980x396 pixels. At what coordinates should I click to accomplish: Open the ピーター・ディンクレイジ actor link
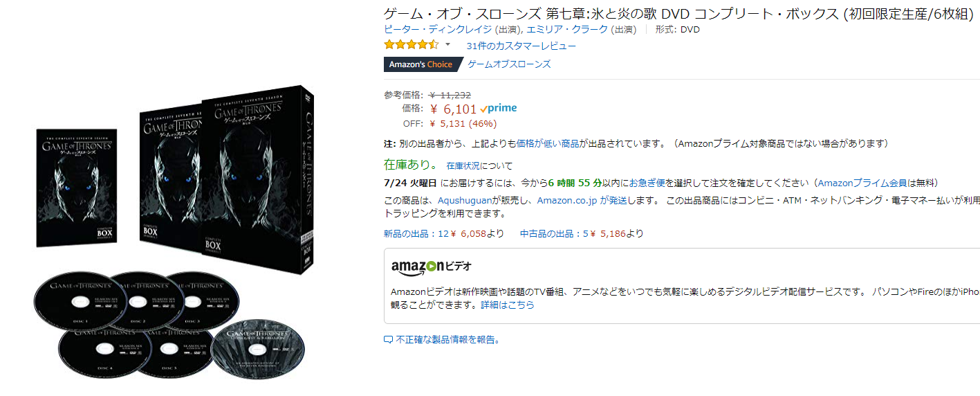pyautogui.click(x=438, y=29)
